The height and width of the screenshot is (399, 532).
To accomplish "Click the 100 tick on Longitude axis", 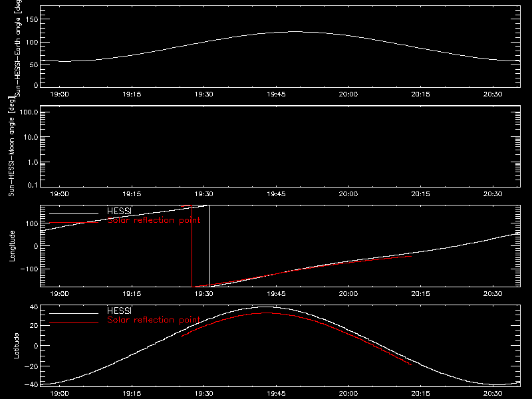I will (x=32, y=223).
